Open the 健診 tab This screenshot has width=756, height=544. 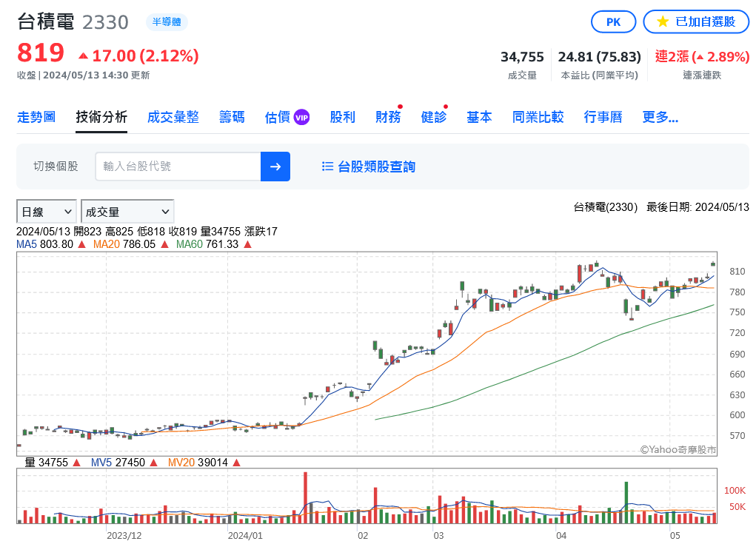433,117
